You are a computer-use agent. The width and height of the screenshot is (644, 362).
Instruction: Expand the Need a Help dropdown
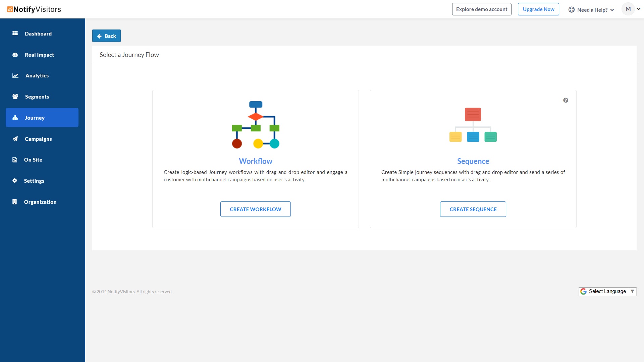[x=592, y=10]
